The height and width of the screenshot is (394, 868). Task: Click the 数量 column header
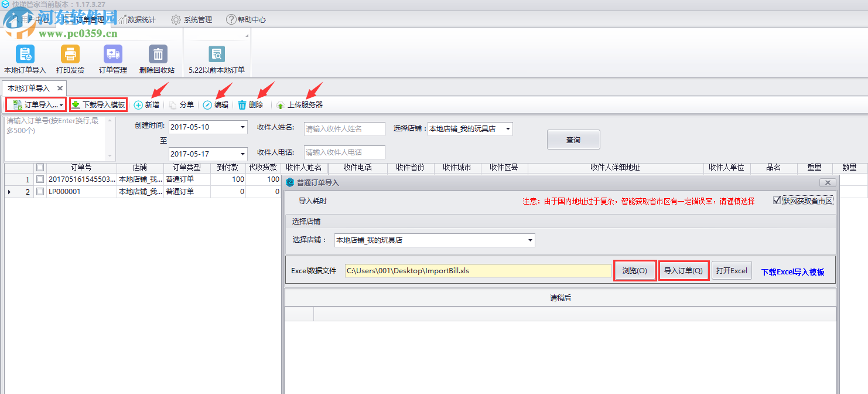click(849, 168)
